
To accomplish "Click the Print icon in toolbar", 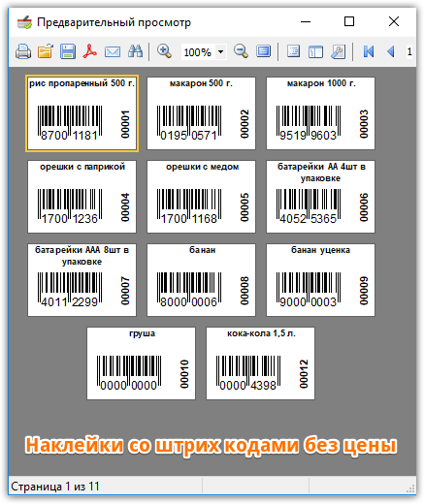I will pyautogui.click(x=23, y=51).
